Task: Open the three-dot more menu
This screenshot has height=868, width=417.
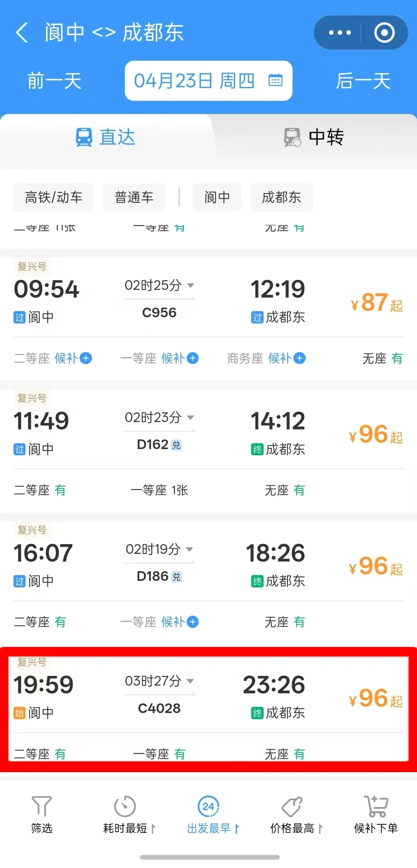Action: (339, 33)
